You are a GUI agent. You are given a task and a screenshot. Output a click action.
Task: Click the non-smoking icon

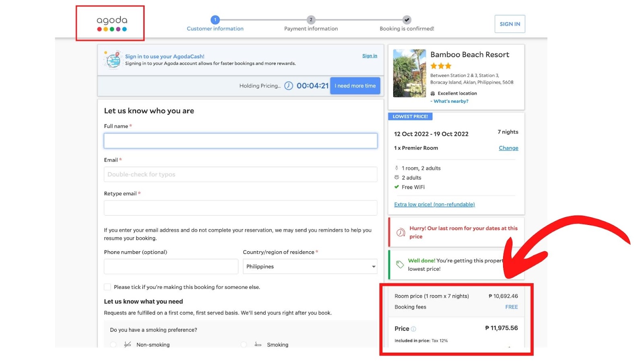[128, 345]
